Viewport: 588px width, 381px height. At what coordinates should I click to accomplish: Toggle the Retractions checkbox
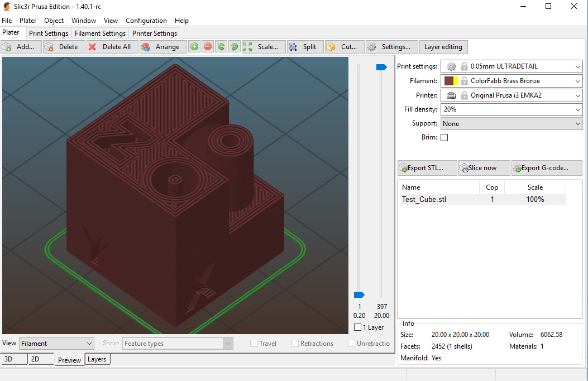coord(295,343)
